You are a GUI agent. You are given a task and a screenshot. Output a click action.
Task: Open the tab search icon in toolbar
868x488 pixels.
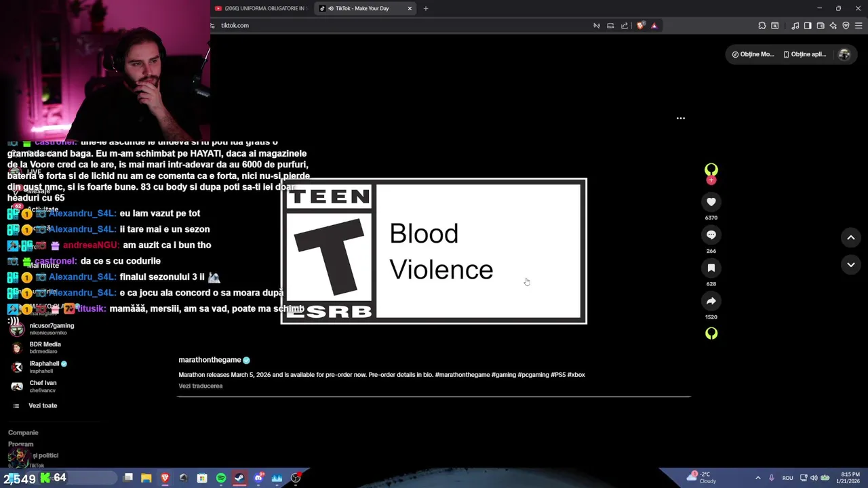click(775, 25)
